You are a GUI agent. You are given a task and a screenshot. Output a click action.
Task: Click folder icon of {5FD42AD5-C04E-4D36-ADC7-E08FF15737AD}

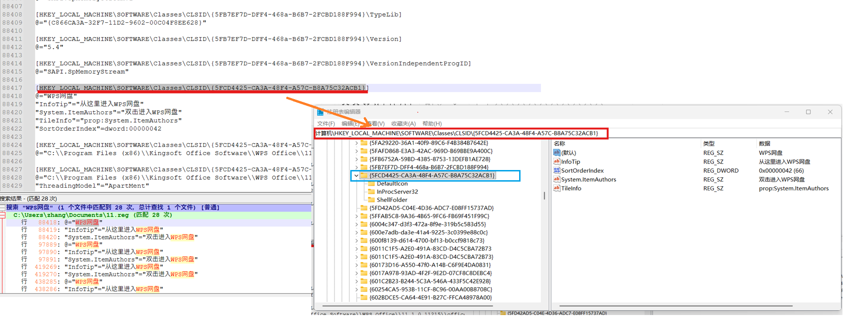(x=364, y=208)
